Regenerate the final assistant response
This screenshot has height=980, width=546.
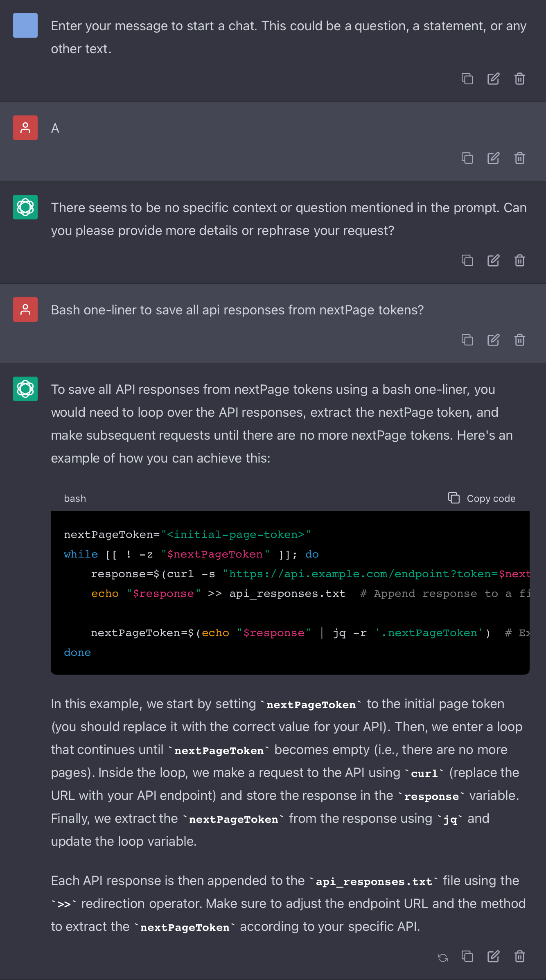coord(442,957)
